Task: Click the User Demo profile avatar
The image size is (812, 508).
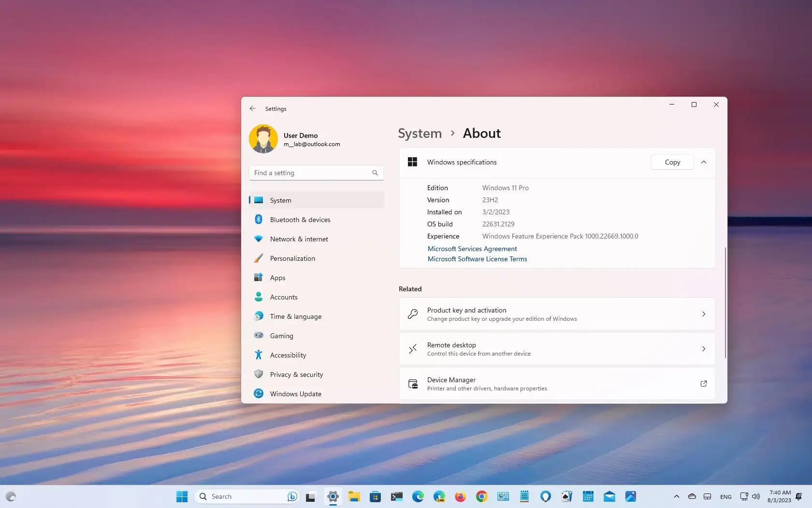Action: click(263, 139)
